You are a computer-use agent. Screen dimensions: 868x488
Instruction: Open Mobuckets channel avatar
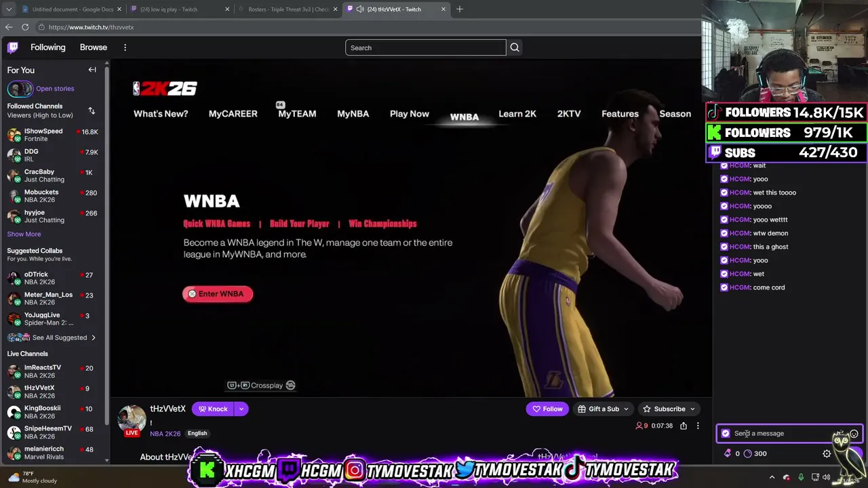point(14,196)
